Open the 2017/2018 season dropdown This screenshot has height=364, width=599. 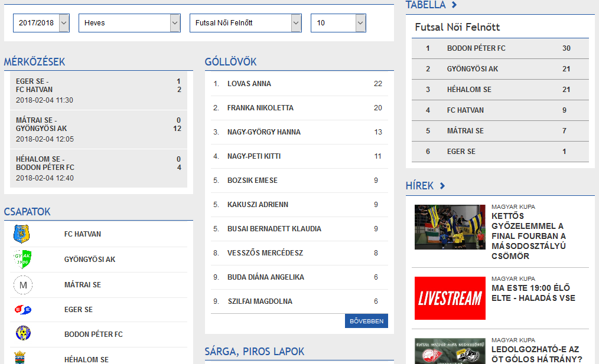(41, 23)
